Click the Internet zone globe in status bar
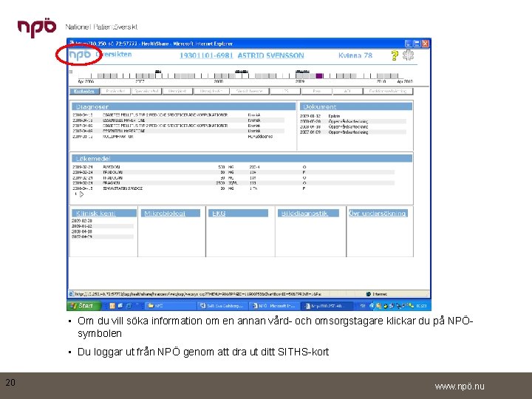Screen dimensions: 532x399 (x=369, y=294)
